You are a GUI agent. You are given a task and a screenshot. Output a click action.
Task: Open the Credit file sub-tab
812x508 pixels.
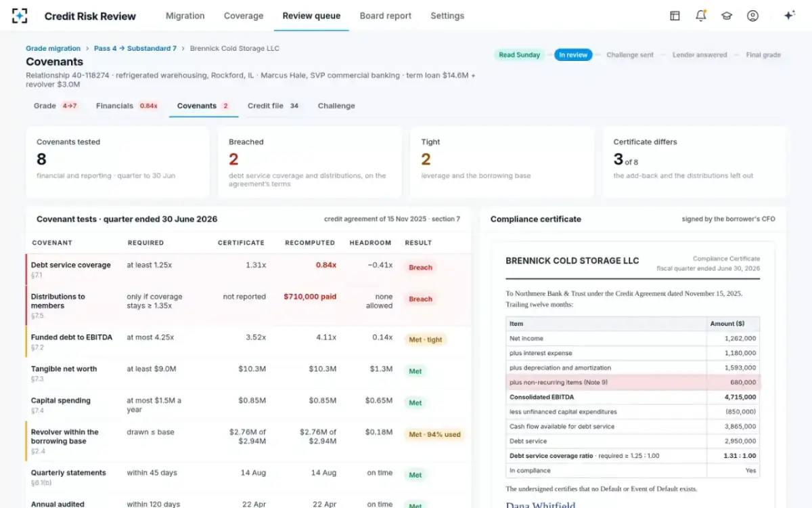pyautogui.click(x=274, y=106)
